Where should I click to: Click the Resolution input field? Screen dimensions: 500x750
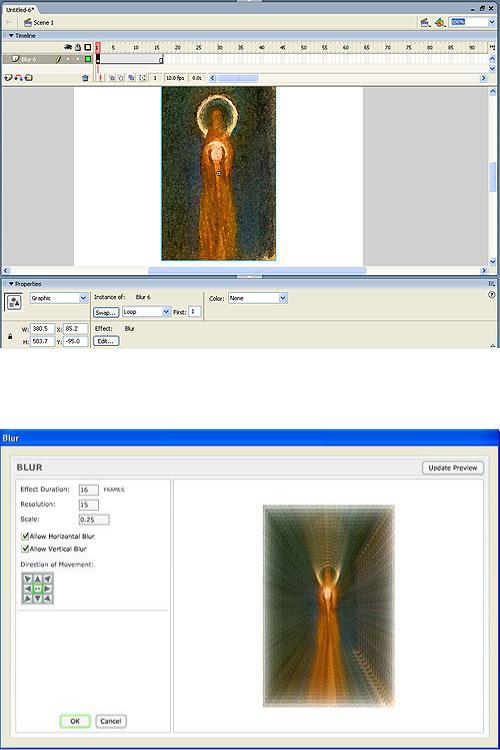[89, 505]
